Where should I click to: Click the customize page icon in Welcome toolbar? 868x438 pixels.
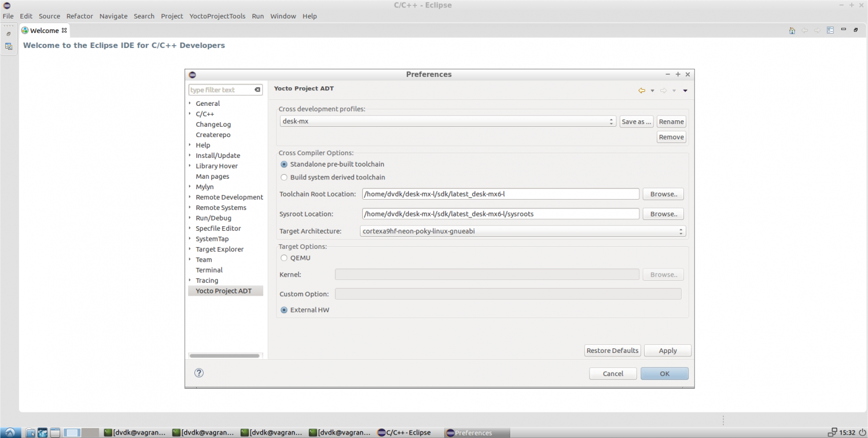tap(830, 31)
